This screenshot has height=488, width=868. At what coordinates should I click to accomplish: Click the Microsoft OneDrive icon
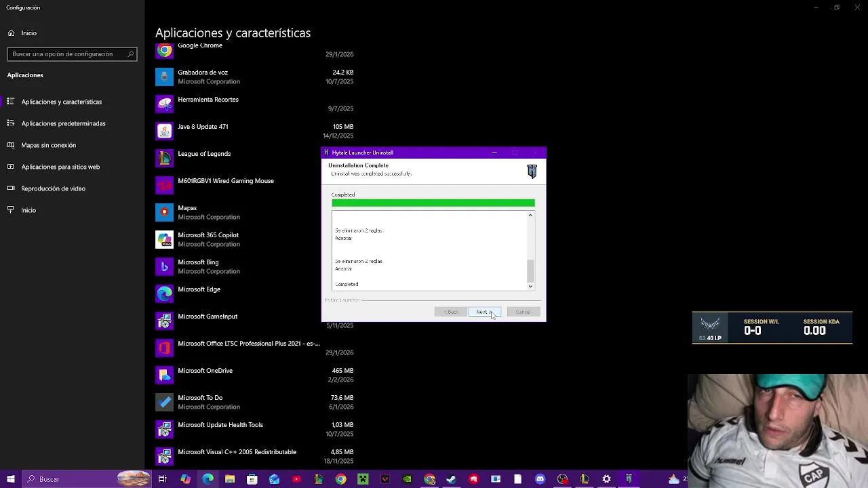point(164,375)
